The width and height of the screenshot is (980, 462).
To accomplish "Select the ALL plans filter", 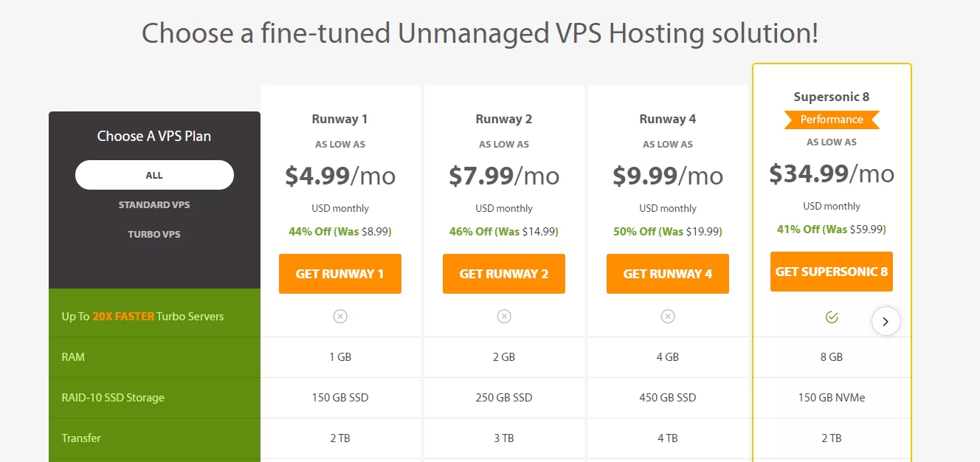I will tap(154, 175).
